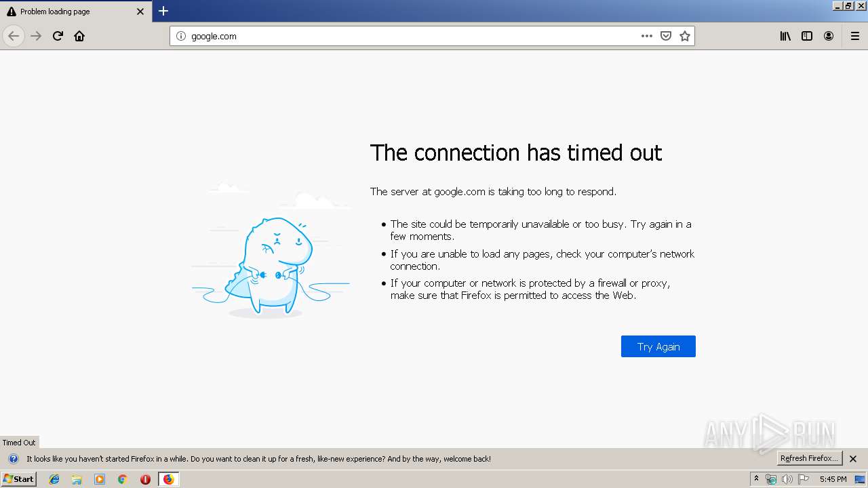The width and height of the screenshot is (868, 488).
Task: Click the text about google.com taking too long
Action: (493, 192)
